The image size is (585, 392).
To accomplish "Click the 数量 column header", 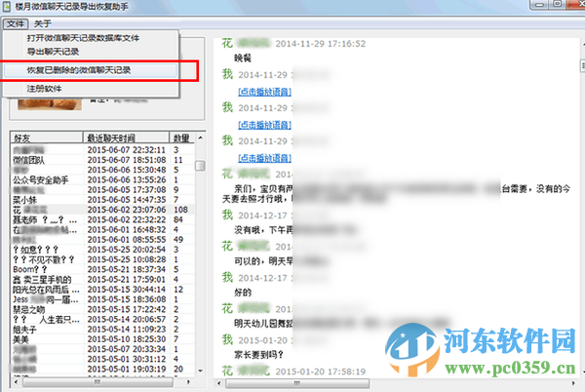I will coord(181,138).
